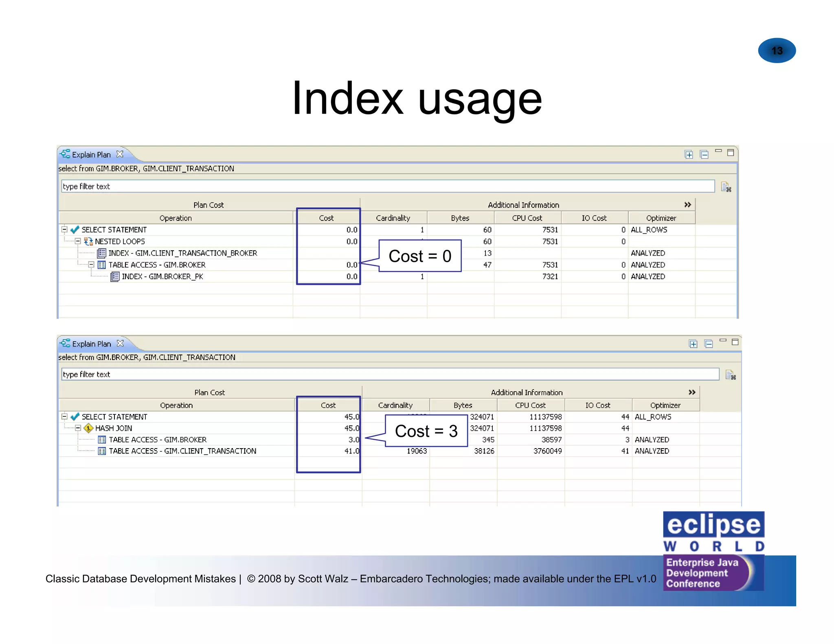Click Cost header in bottom plan
Screen dimensions: 834x644
point(328,405)
